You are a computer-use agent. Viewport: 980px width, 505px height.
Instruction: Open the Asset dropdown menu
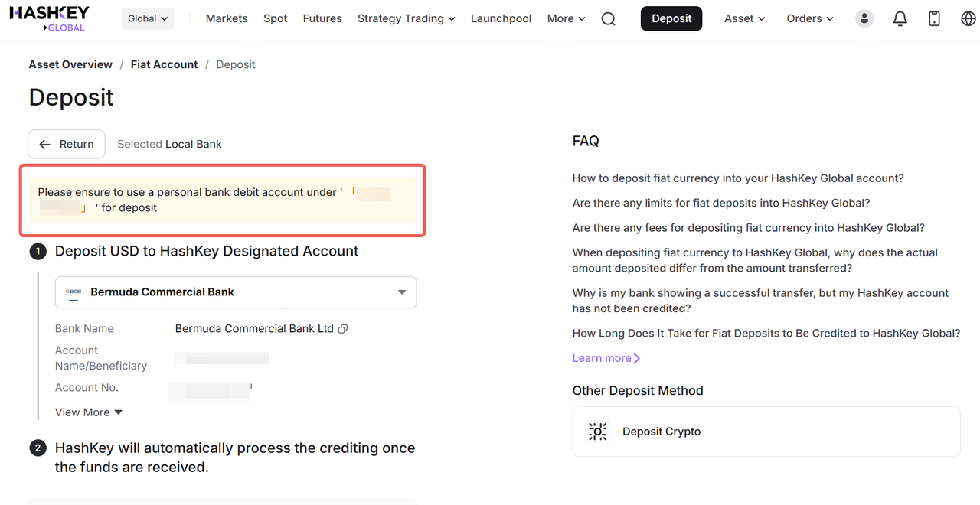tap(744, 18)
